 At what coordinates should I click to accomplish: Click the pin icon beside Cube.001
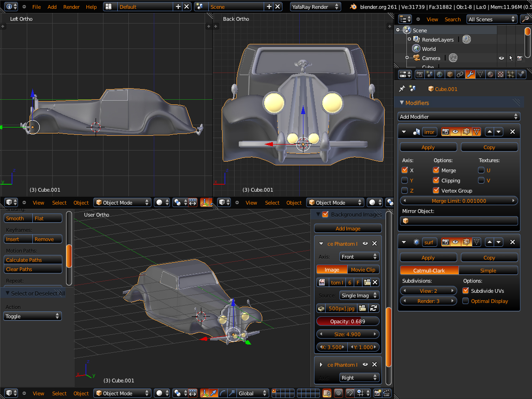coord(402,89)
